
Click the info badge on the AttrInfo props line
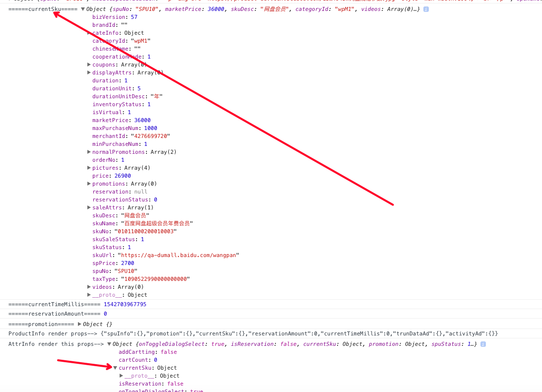click(x=482, y=343)
